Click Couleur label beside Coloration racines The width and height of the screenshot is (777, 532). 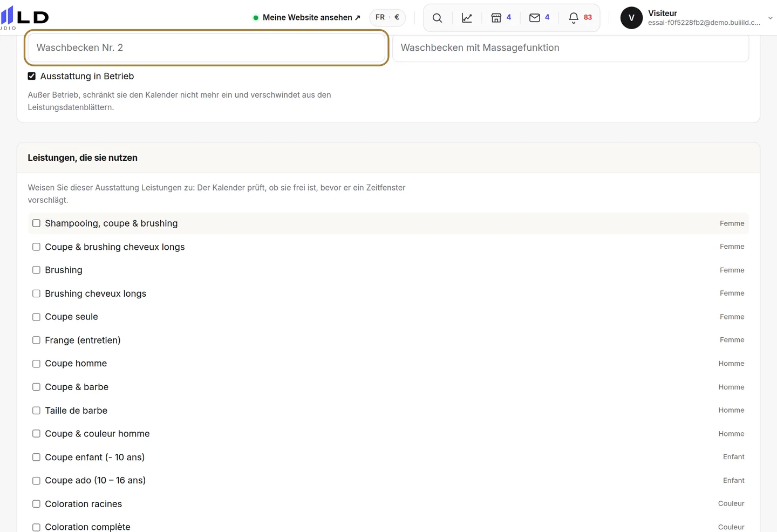[731, 503]
